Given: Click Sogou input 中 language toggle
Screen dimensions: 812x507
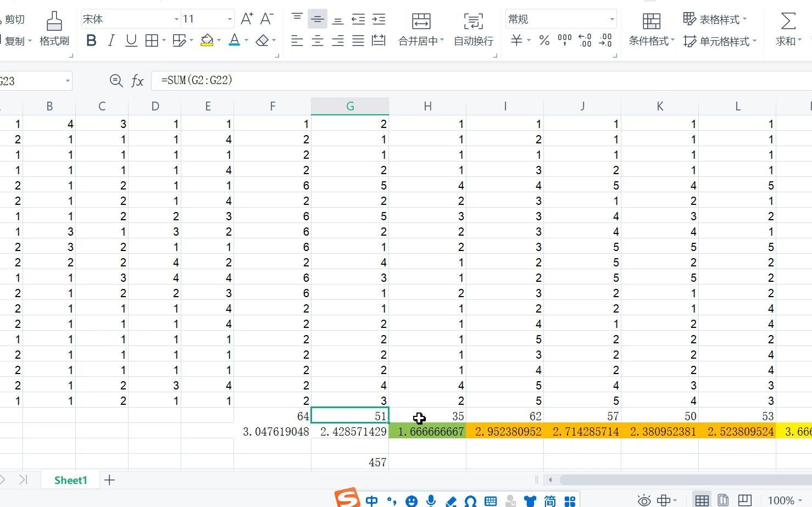Looking at the screenshot, I should click(372, 500).
